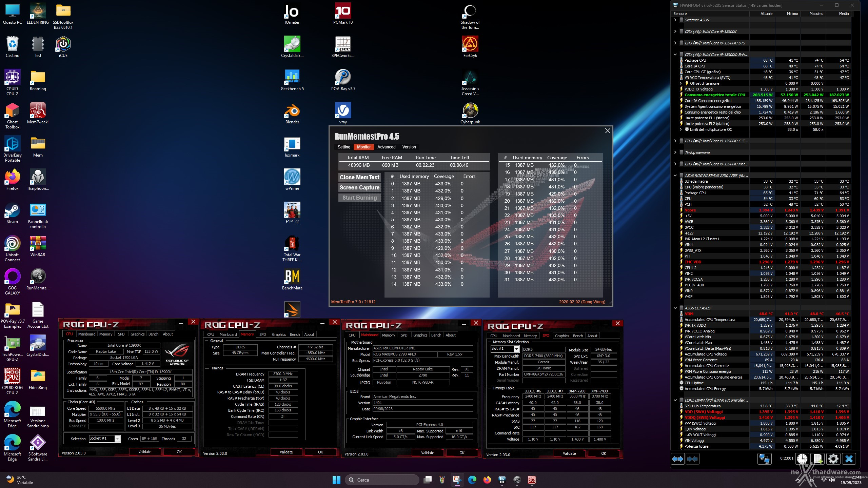Launch vray desktop shortcut
The image size is (868, 488).
click(343, 114)
